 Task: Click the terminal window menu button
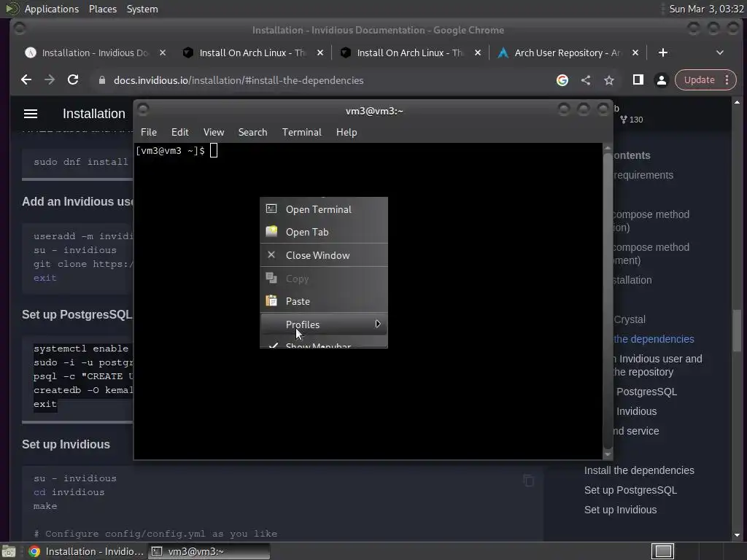[x=143, y=110]
